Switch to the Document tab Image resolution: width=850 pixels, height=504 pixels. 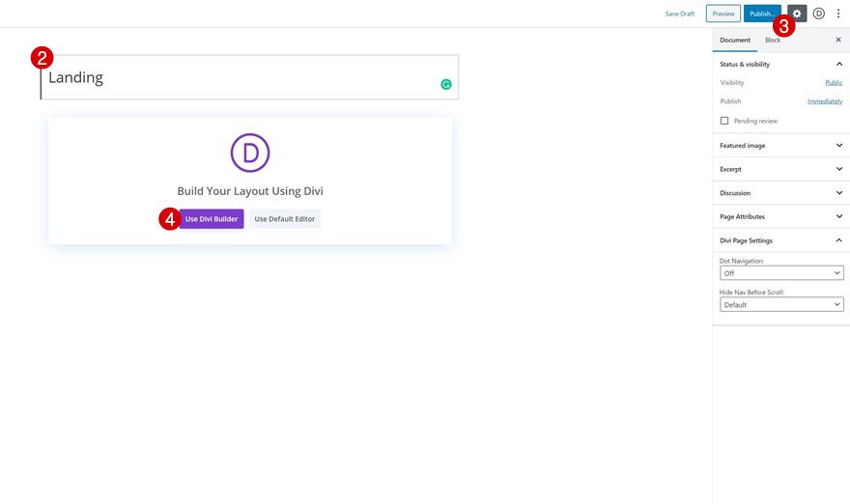735,41
